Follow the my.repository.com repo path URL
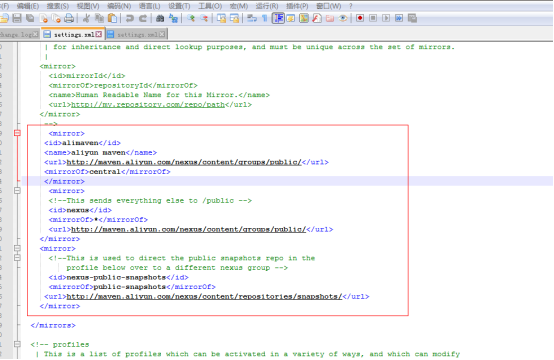This screenshot has height=360, width=554. [x=148, y=105]
